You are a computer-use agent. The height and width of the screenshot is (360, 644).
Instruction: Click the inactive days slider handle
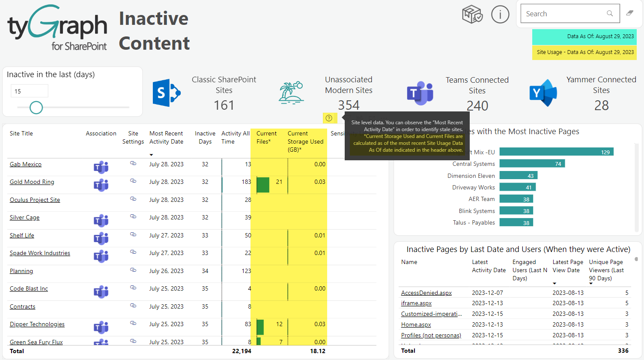pyautogui.click(x=36, y=108)
